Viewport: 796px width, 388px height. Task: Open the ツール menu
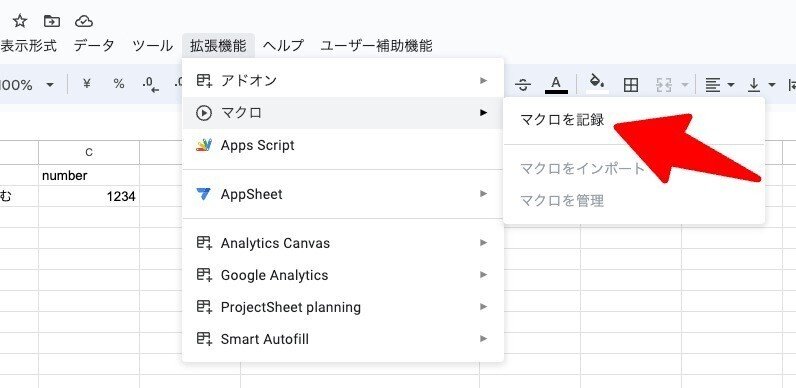point(152,46)
